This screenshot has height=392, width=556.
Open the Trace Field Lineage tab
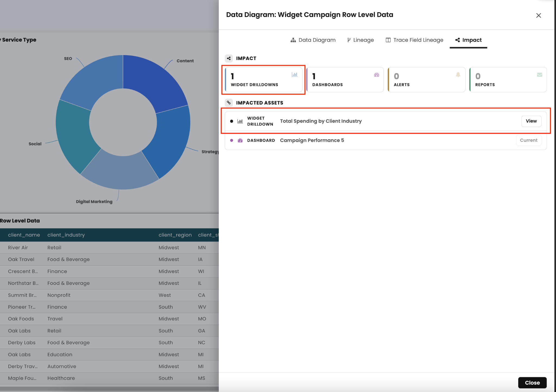coord(415,40)
